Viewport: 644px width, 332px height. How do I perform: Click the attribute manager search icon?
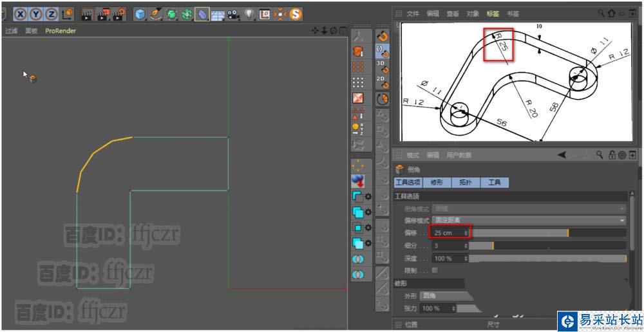(600, 154)
